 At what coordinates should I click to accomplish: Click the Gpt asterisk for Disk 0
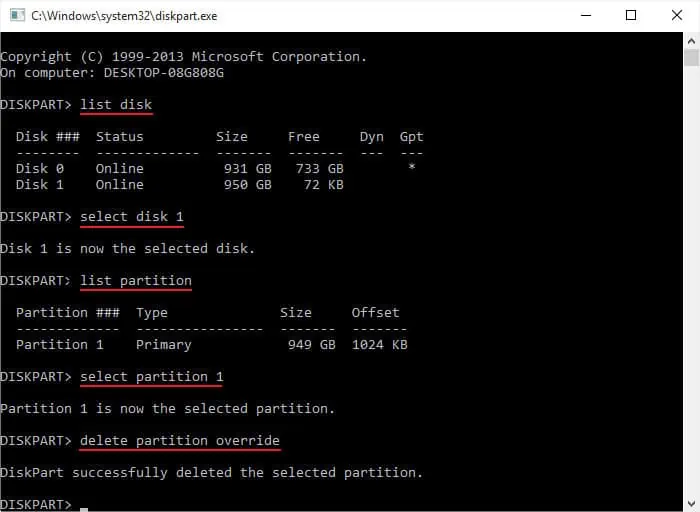411,169
